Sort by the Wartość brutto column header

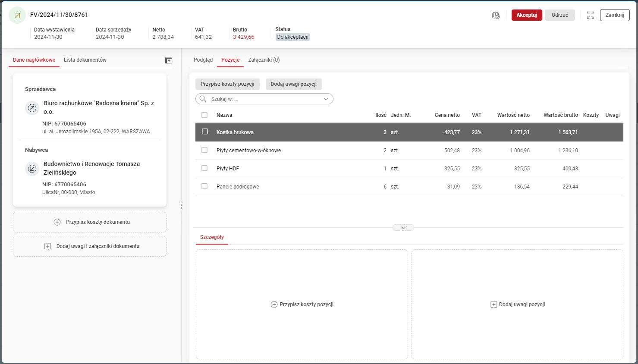(561, 115)
